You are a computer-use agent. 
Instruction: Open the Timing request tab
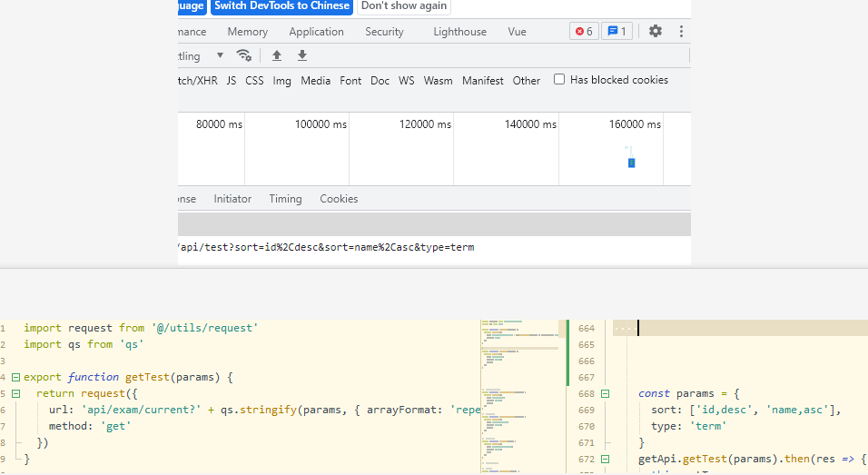pos(285,199)
